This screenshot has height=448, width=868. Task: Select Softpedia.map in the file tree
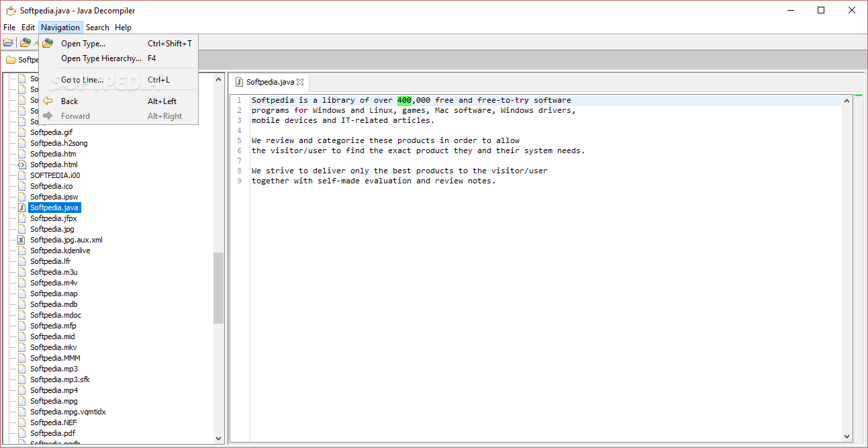[x=54, y=294]
